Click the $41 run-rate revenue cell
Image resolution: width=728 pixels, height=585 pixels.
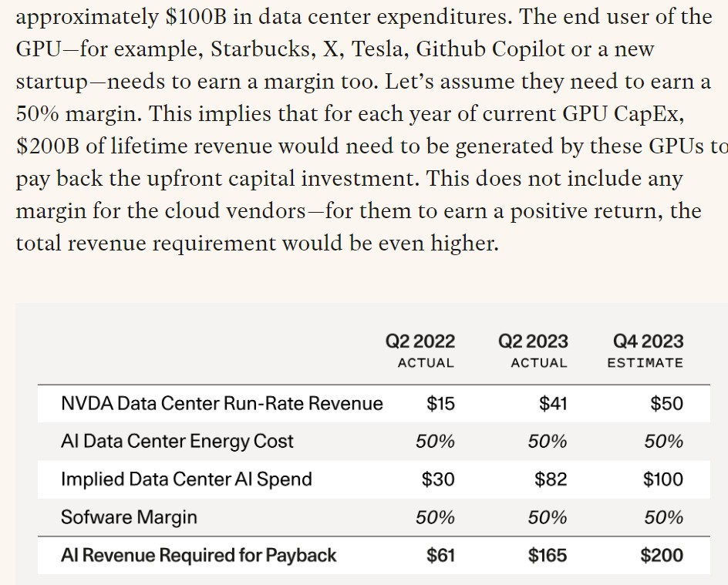(x=553, y=403)
